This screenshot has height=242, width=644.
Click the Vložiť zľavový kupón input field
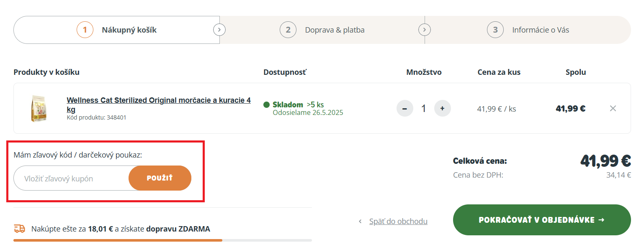67,178
